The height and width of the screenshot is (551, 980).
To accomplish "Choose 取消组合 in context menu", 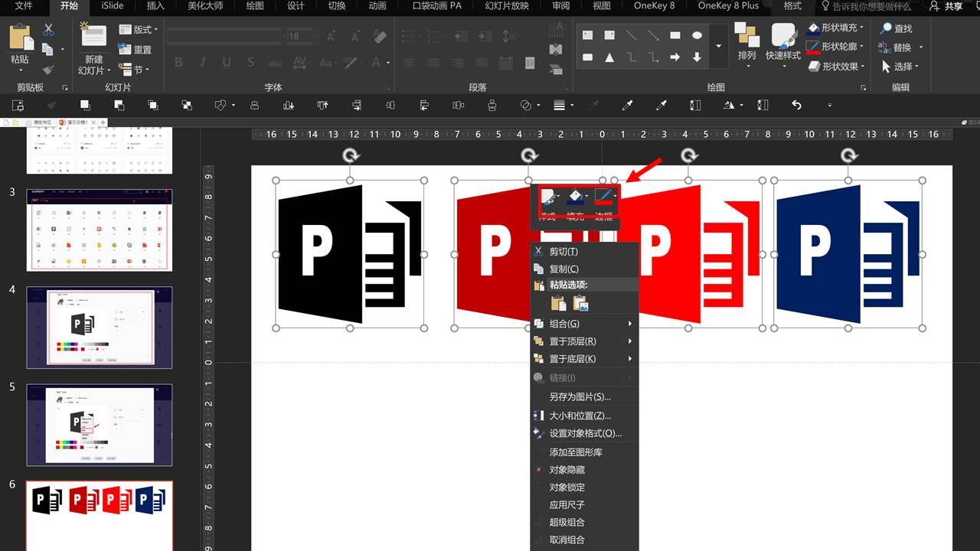I will click(584, 540).
